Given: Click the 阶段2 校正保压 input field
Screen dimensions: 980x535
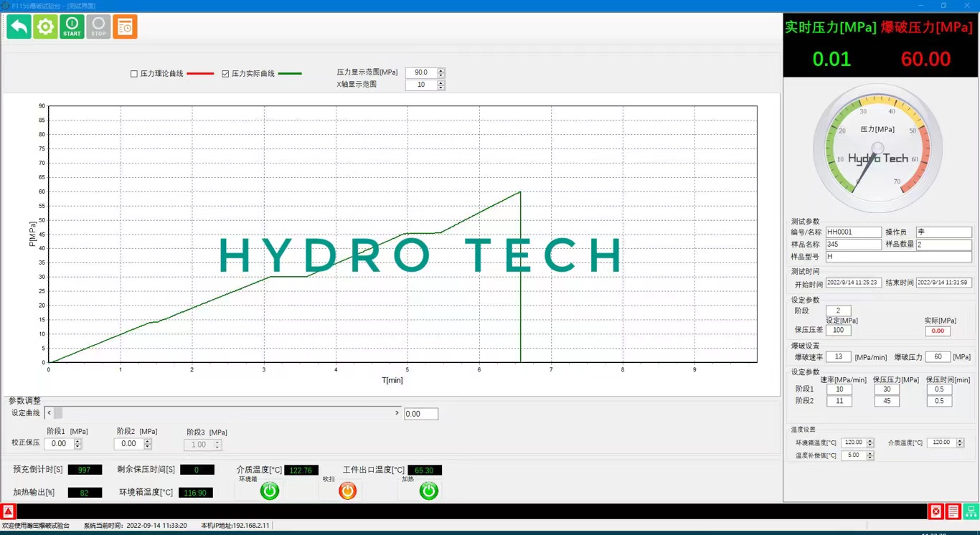Looking at the screenshot, I should [x=128, y=444].
